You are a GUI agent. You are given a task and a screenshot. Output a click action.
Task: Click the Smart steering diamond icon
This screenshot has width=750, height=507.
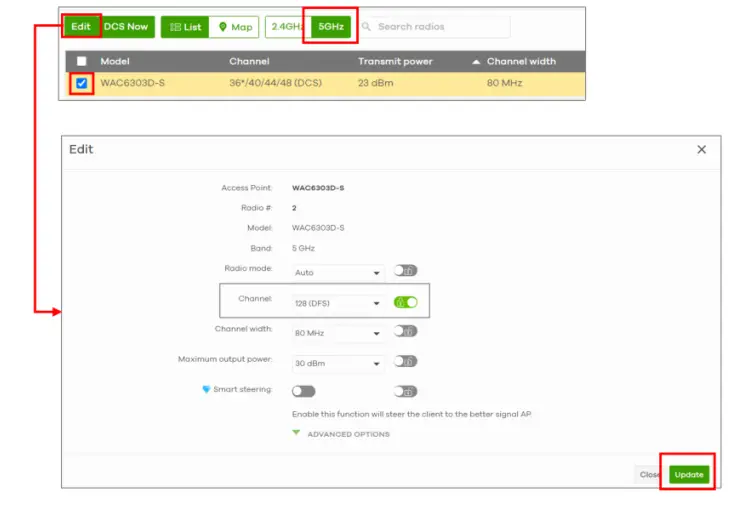pos(206,389)
